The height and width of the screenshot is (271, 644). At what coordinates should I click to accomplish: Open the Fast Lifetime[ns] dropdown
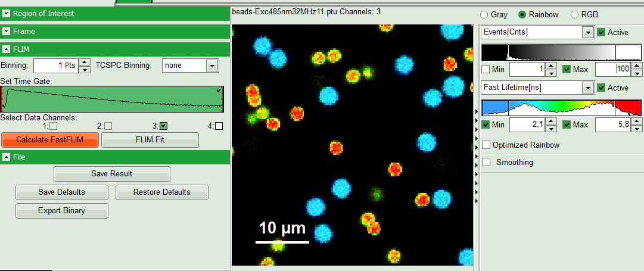point(587,88)
